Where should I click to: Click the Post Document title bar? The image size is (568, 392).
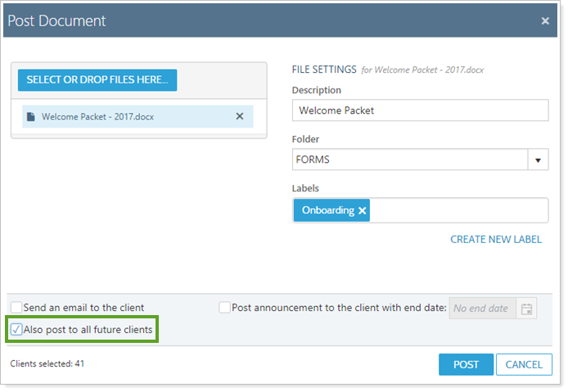[246, 21]
